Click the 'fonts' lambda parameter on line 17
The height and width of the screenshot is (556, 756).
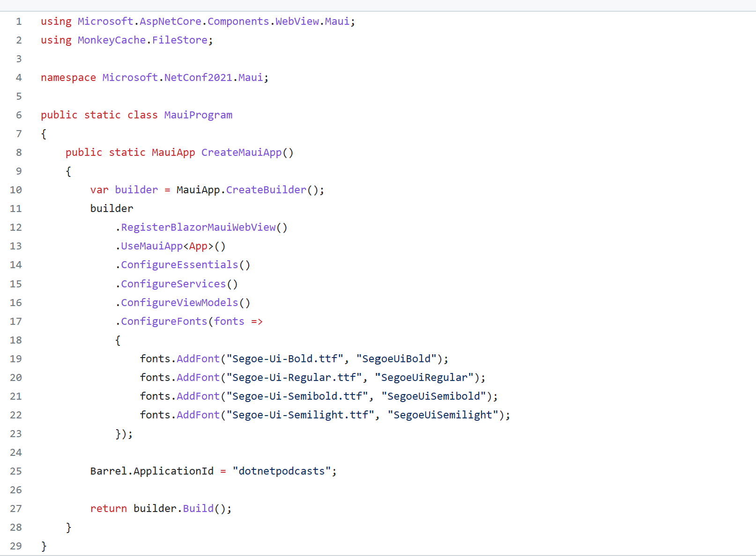click(229, 322)
